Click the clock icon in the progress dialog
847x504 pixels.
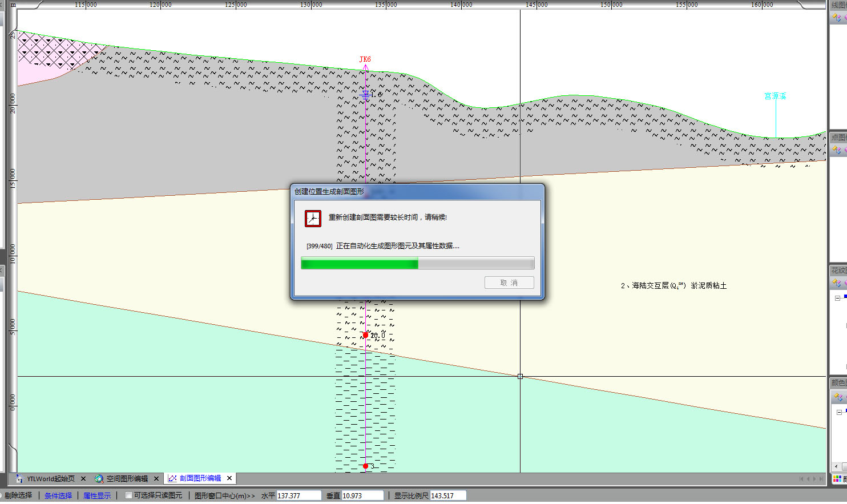click(x=313, y=218)
